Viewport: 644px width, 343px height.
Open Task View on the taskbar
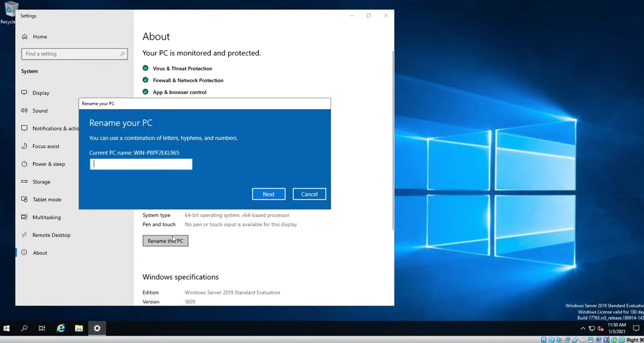pyautogui.click(x=42, y=328)
